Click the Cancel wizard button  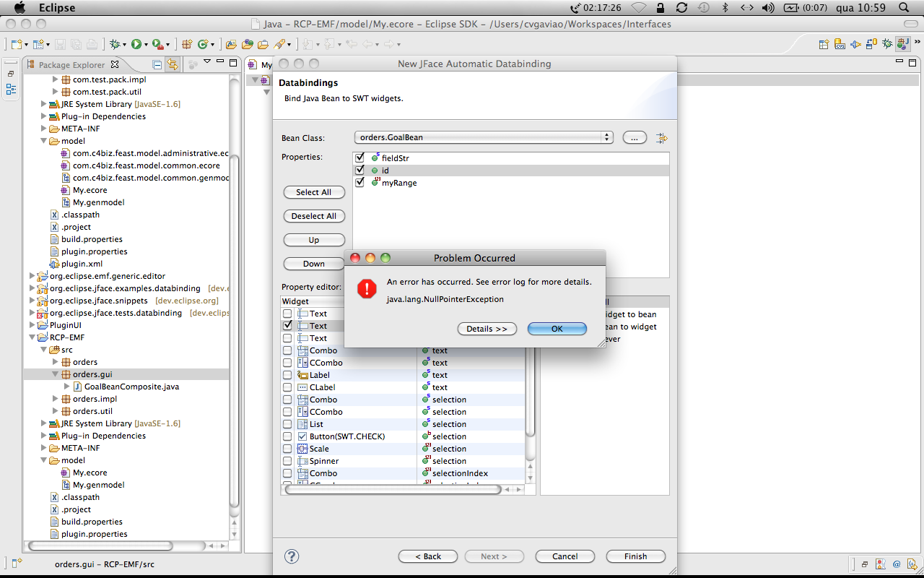tap(565, 556)
